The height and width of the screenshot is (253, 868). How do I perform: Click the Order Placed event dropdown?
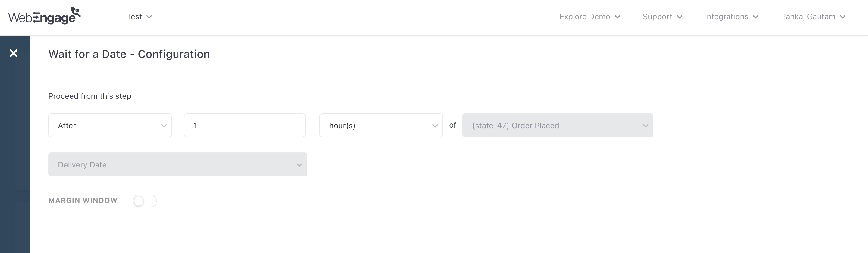point(557,125)
